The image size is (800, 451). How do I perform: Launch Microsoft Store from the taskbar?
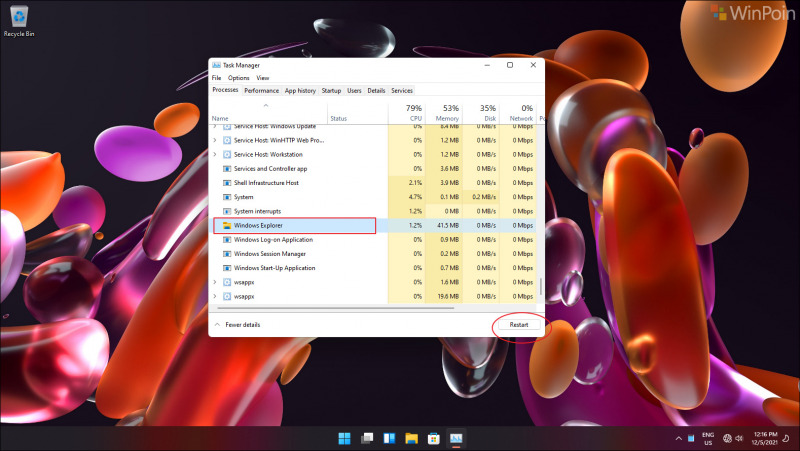coord(434,438)
